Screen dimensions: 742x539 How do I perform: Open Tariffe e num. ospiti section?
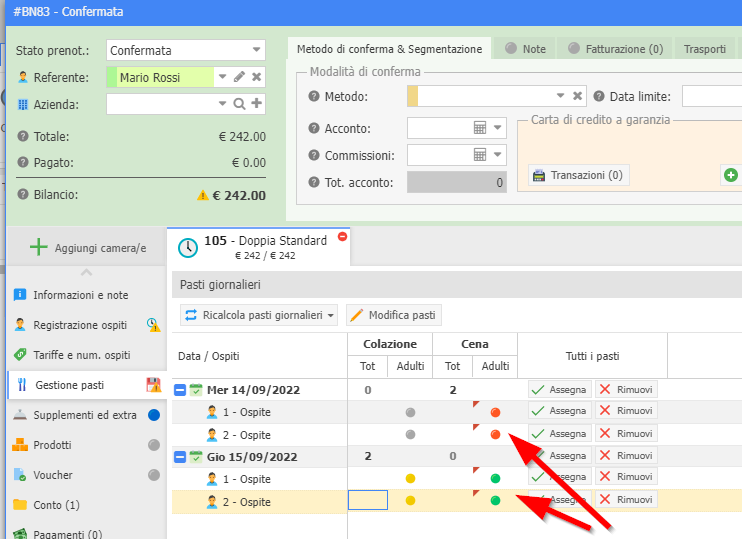tap(87, 355)
